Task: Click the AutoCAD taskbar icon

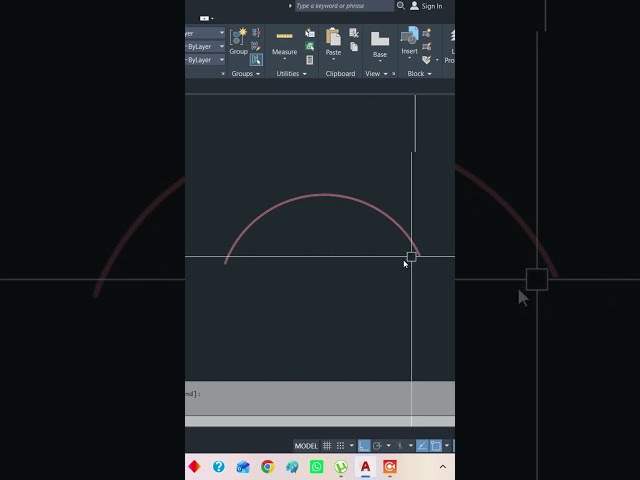Action: (365, 466)
